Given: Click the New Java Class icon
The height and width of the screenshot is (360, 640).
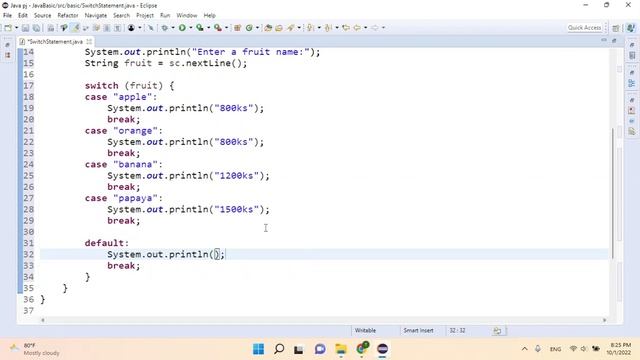Looking at the screenshot, I should tap(249, 28).
